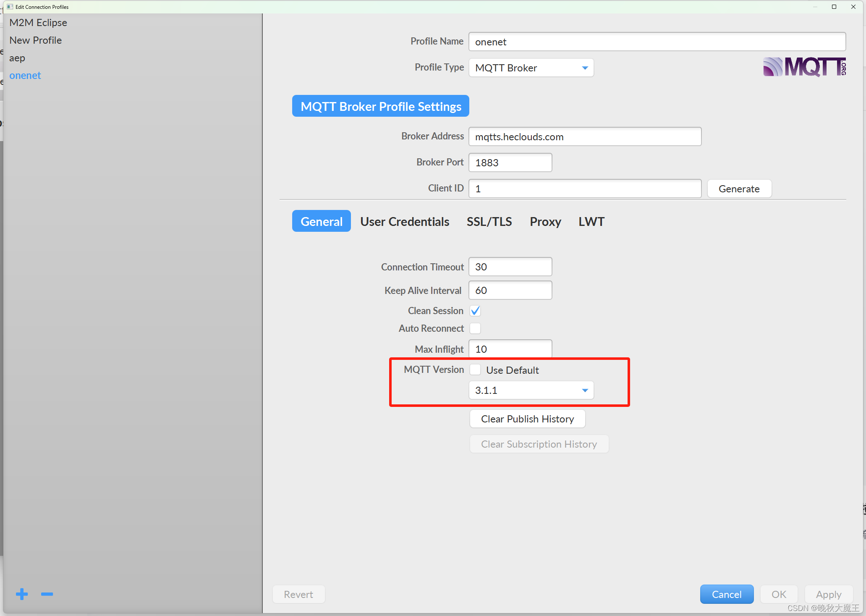Click the MQTT.org logo
This screenshot has width=866, height=616.
point(804,67)
